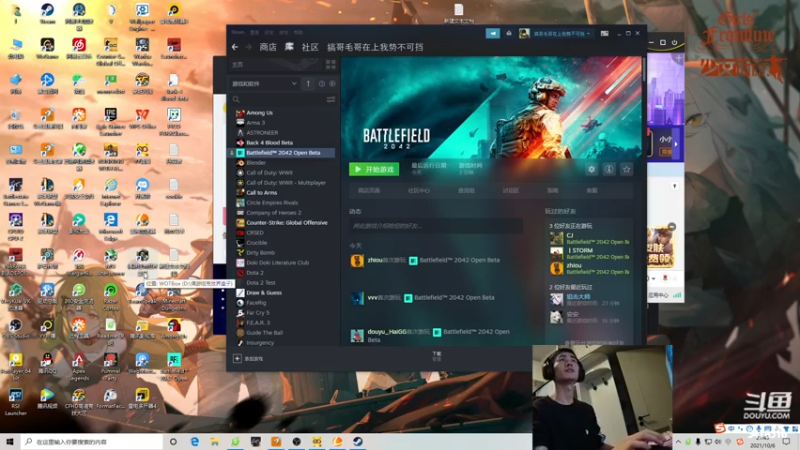Open friend CJ in the friends panel
Image resolution: width=800 pixels, height=450 pixels.
pos(589,238)
